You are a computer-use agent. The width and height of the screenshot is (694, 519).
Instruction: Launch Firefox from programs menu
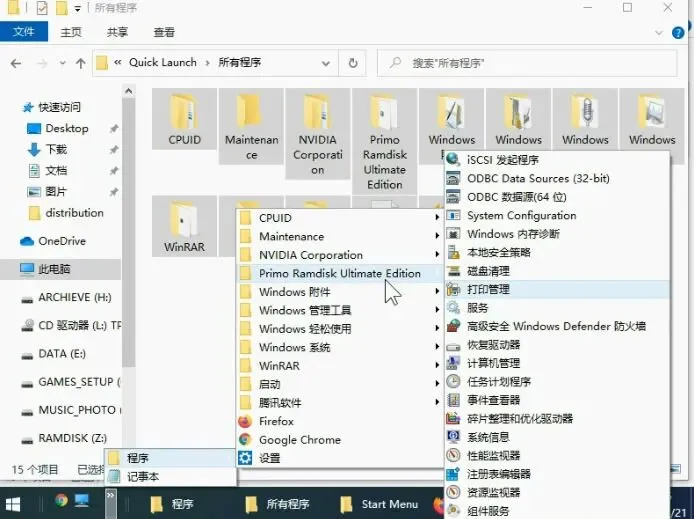pos(339,421)
